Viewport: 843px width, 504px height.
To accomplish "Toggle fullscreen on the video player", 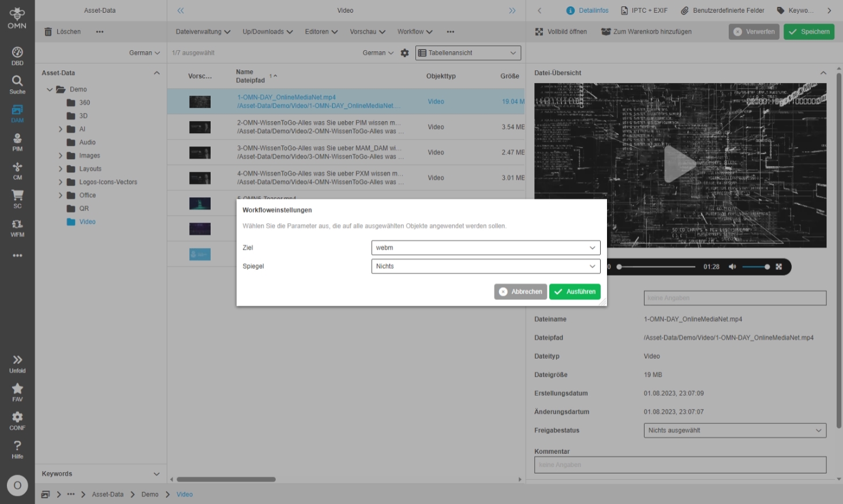I will tap(778, 267).
